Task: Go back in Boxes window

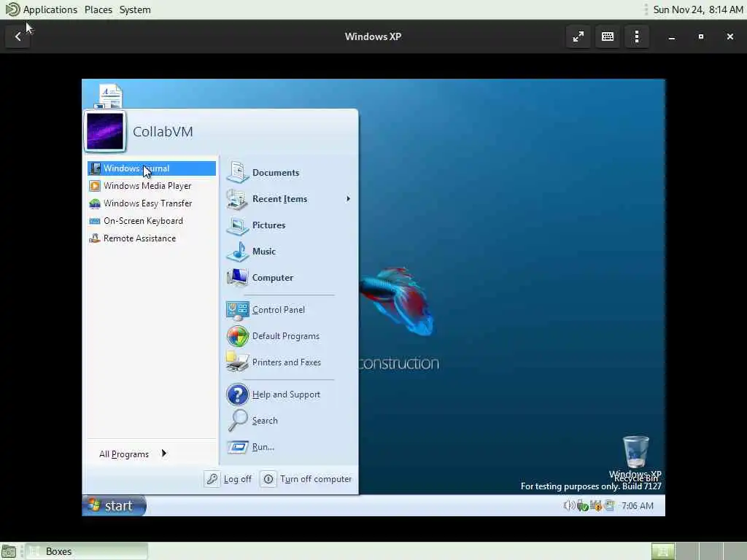Action: click(18, 36)
